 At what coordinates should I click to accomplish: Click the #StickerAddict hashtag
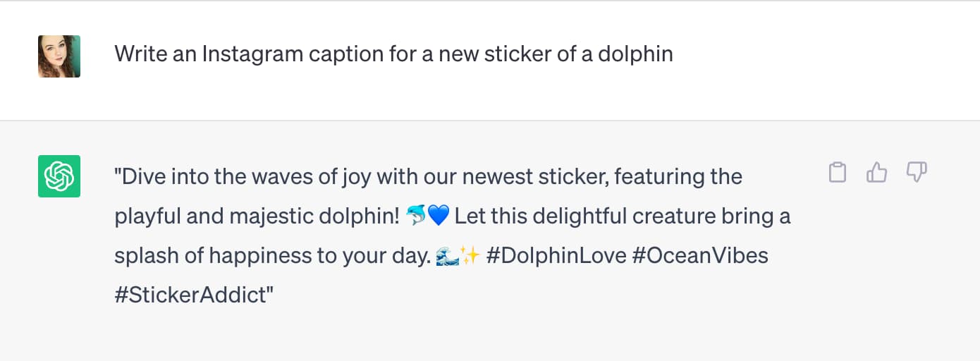coord(193,295)
